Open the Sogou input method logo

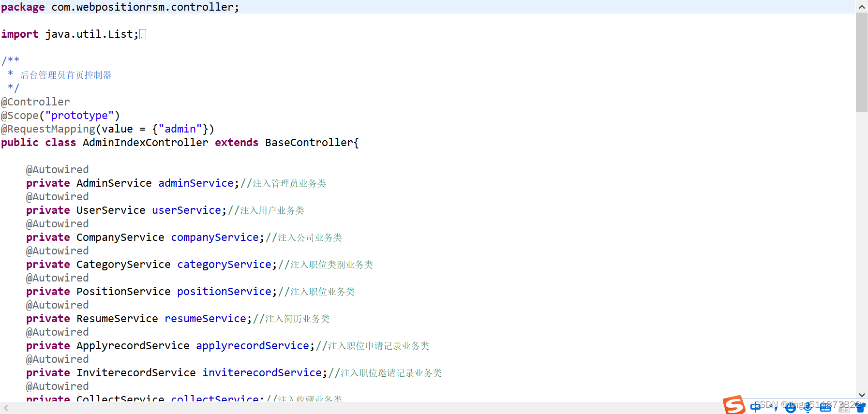click(x=734, y=405)
